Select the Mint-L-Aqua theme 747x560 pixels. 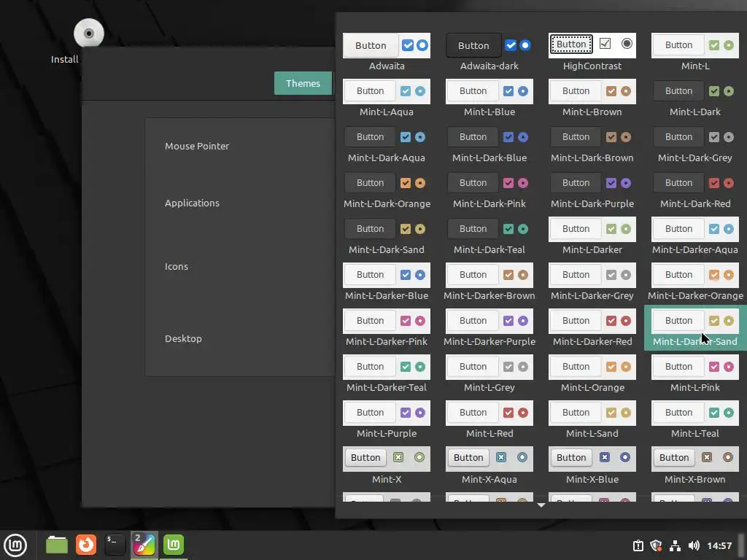(x=387, y=98)
